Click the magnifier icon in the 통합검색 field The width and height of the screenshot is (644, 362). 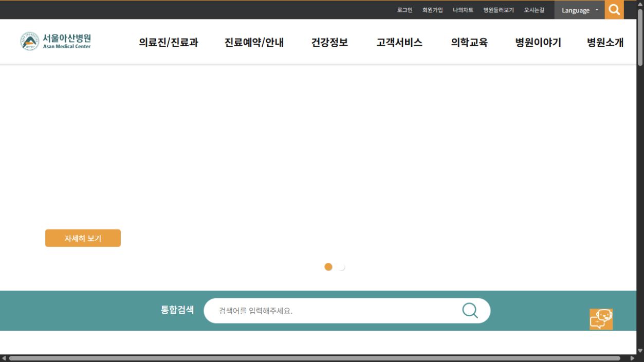pos(470,310)
